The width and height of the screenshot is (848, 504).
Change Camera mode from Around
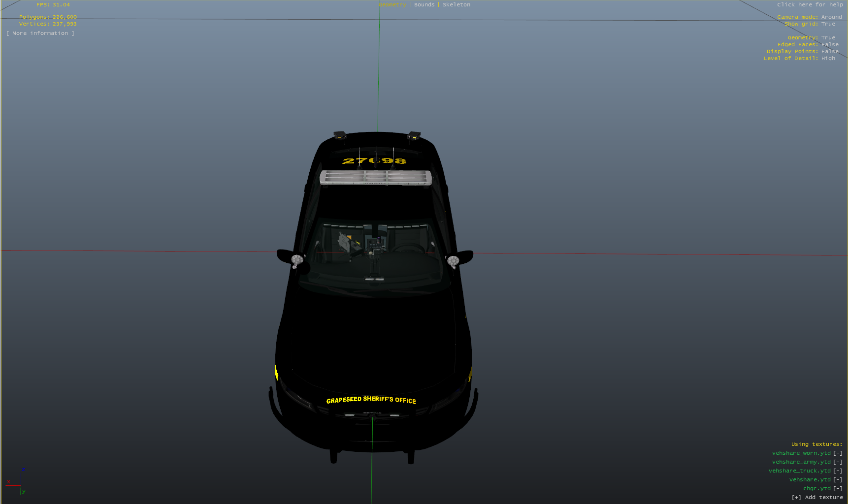coord(831,17)
